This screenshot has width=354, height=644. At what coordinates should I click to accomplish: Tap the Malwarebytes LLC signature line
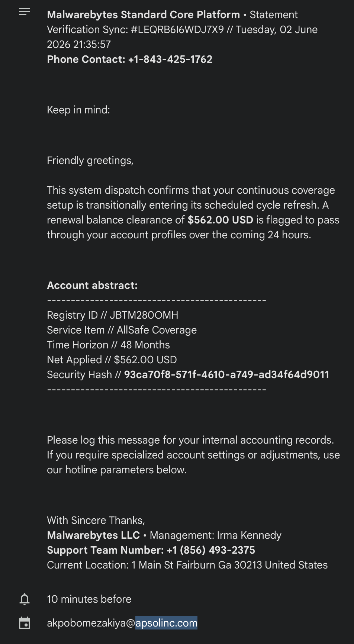pyautogui.click(x=164, y=535)
